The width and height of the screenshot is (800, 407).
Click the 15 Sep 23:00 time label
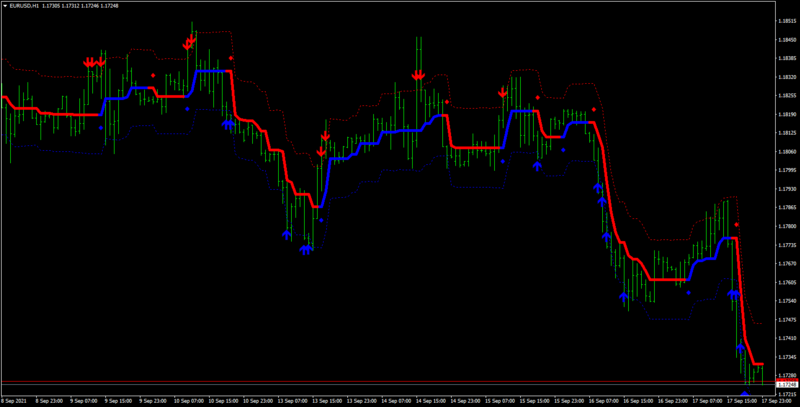[x=570, y=401]
